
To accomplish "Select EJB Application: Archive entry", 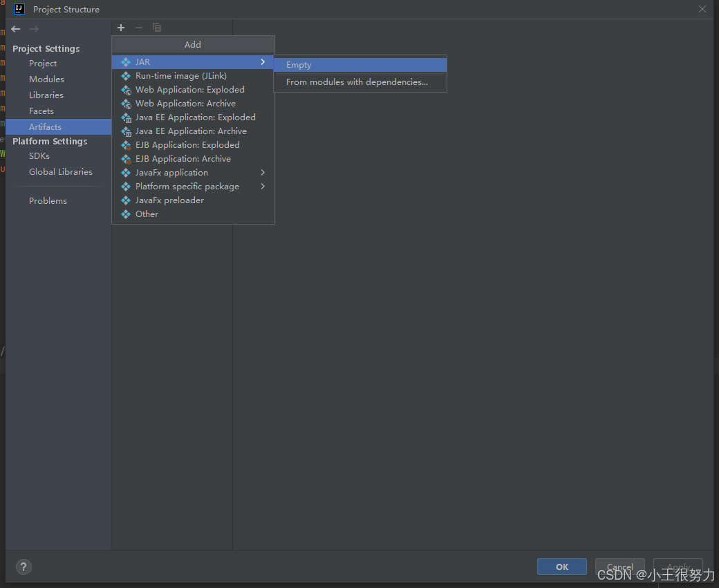I will click(193, 158).
